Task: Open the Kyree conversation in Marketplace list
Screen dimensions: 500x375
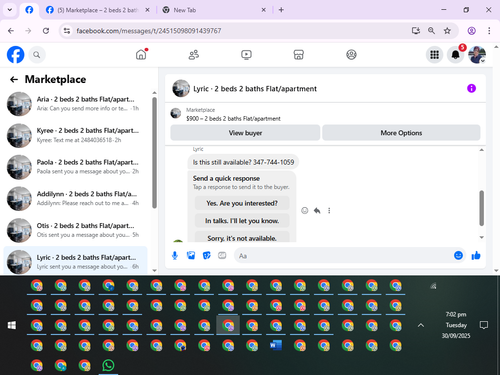Action: (x=75, y=135)
